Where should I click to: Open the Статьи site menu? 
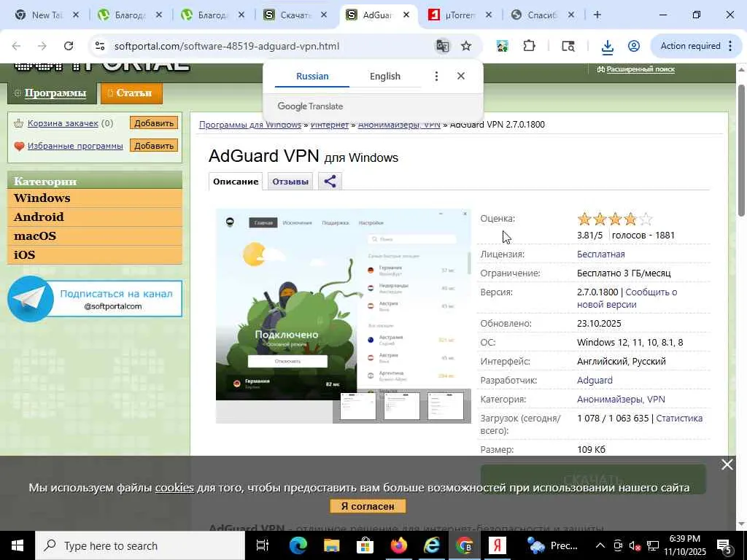[131, 93]
